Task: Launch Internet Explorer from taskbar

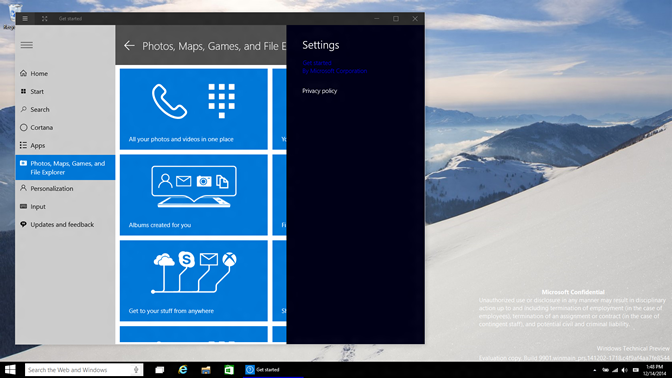Action: tap(183, 369)
